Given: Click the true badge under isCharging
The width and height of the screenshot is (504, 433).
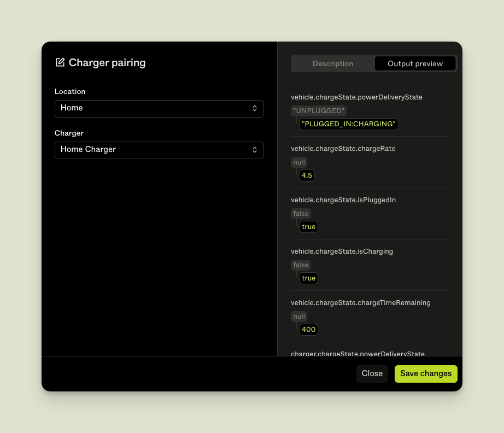Looking at the screenshot, I should point(308,278).
